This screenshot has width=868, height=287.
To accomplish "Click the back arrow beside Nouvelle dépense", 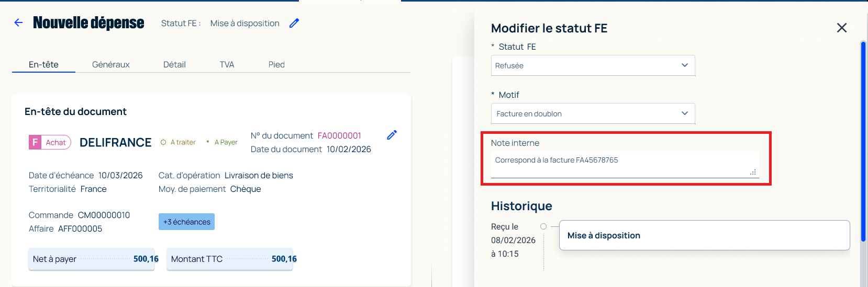I will point(18,22).
